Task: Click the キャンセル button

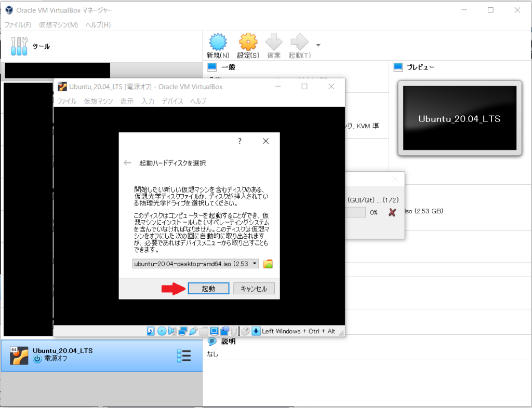Action: pyautogui.click(x=254, y=289)
